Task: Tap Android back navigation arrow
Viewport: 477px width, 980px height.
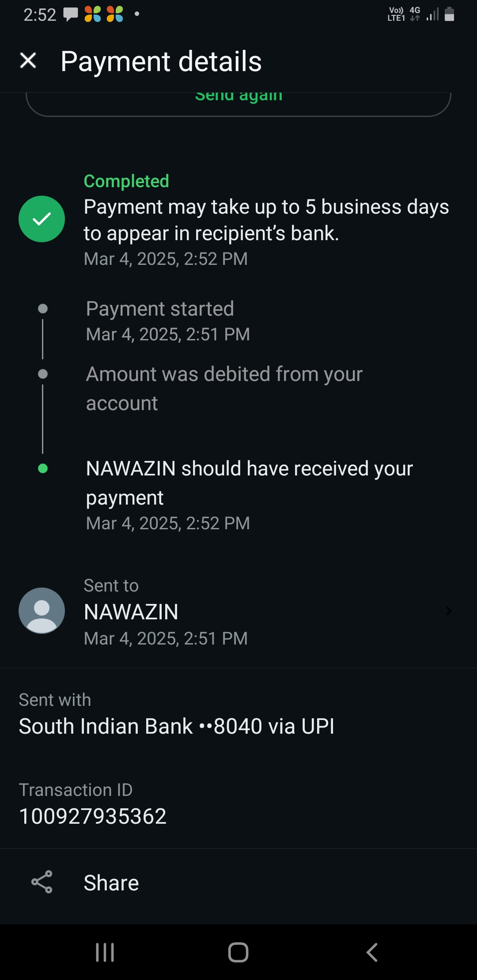Action: (372, 952)
